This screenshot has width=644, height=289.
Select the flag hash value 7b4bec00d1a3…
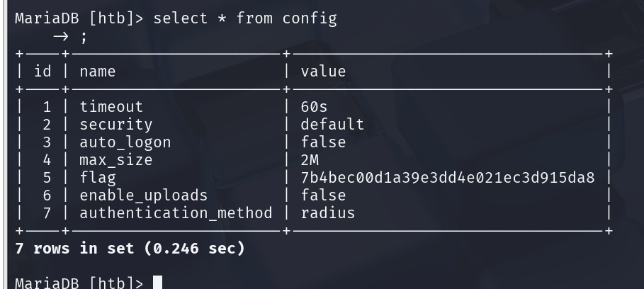pyautogui.click(x=447, y=178)
